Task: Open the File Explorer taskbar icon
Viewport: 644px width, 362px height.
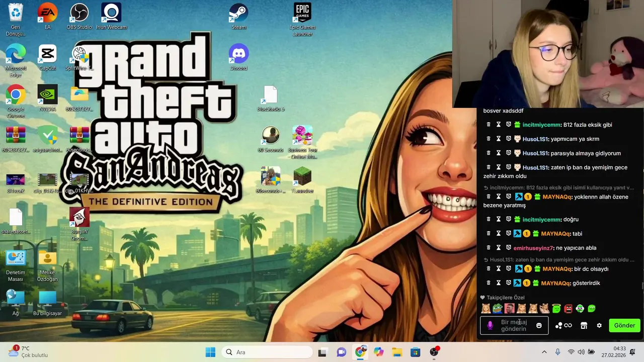Action: tap(397, 352)
